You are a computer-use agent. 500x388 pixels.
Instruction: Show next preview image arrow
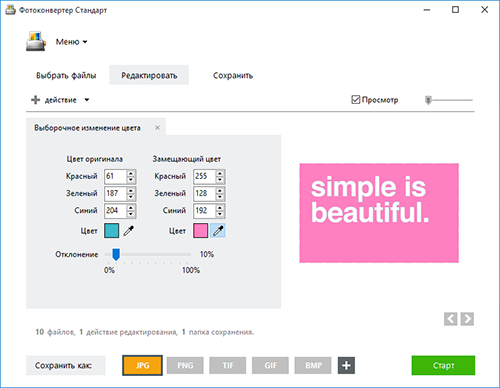pyautogui.click(x=467, y=319)
